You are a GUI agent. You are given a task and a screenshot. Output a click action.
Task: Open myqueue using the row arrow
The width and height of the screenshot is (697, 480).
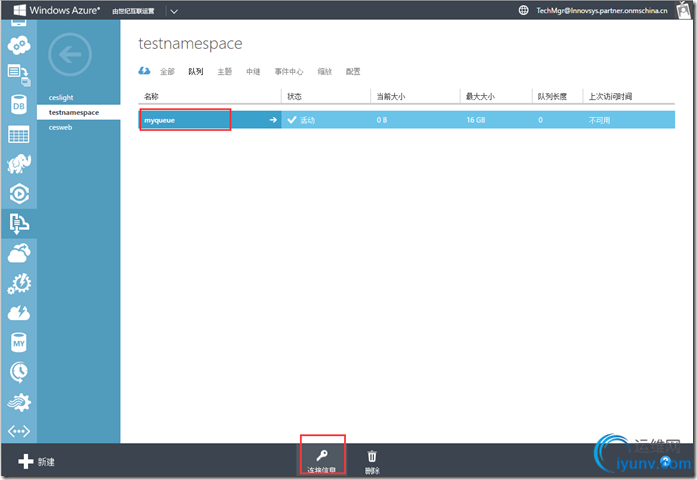click(x=273, y=120)
